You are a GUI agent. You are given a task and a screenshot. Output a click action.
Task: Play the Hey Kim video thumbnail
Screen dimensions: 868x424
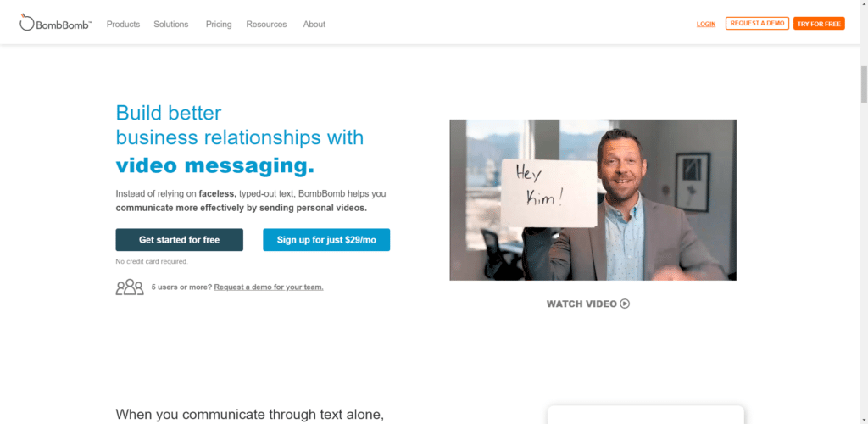pyautogui.click(x=593, y=200)
